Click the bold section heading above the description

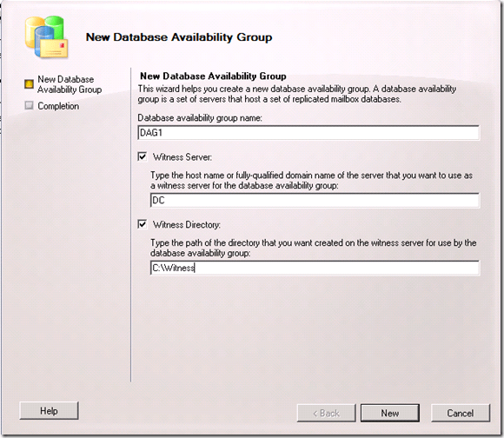click(213, 76)
